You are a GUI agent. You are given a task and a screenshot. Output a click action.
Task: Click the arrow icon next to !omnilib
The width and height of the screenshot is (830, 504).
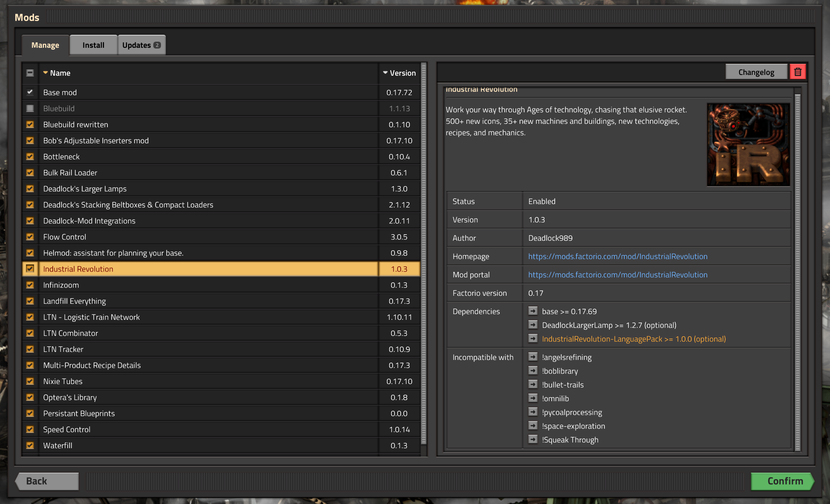533,398
